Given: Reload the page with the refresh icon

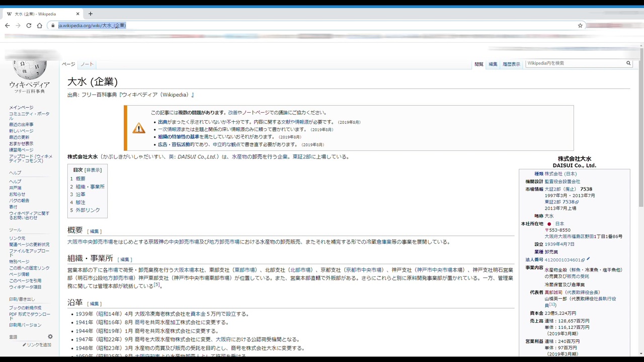Looking at the screenshot, I should coord(29,26).
